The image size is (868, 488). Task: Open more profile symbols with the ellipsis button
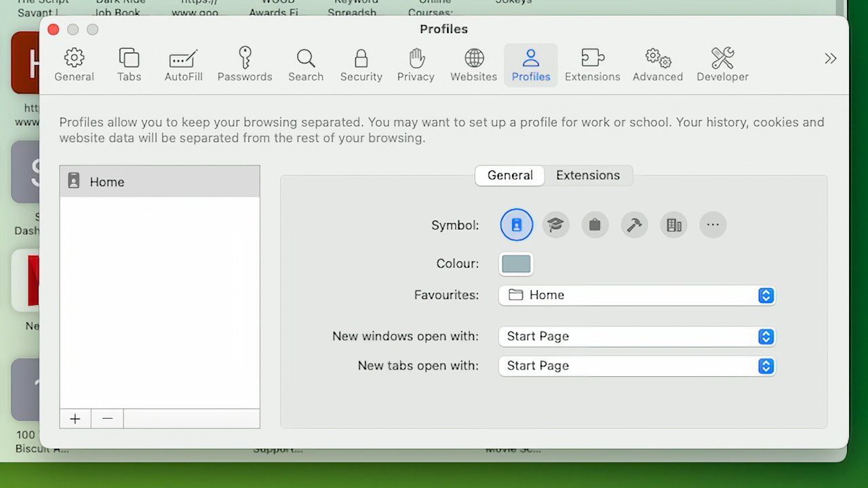(x=713, y=224)
